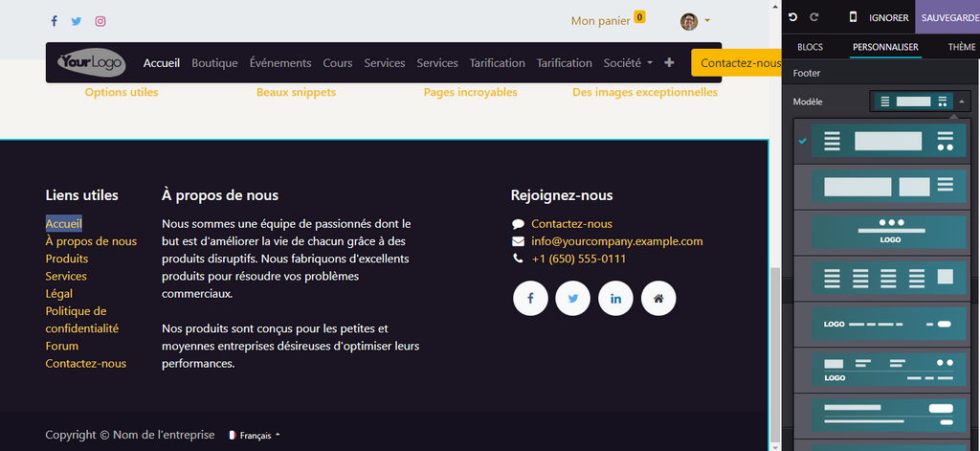Click the Instagram icon in the top header
980x451 pixels.
point(100,21)
